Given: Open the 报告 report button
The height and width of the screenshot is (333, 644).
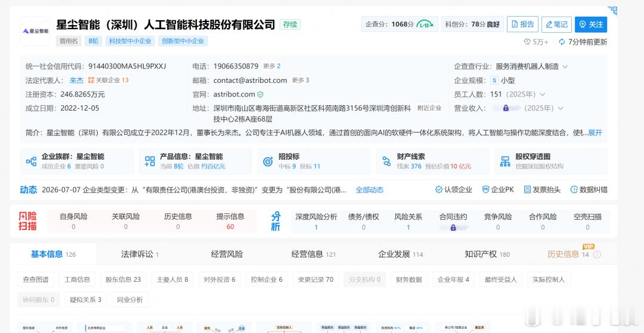Looking at the screenshot, I should (x=522, y=24).
